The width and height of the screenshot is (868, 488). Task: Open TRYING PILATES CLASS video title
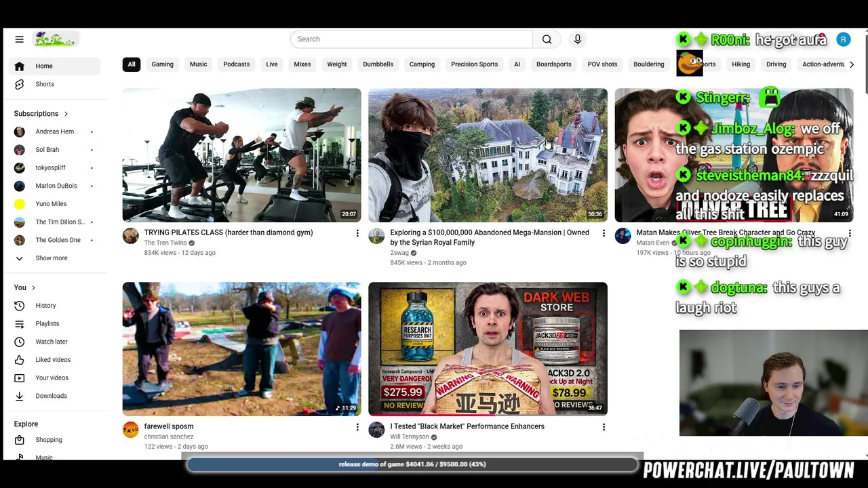229,232
